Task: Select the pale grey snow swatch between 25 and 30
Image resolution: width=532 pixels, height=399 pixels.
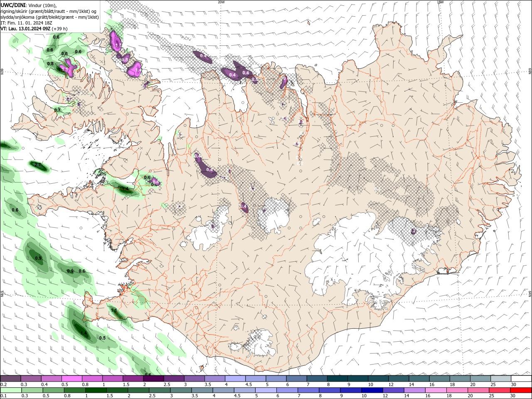Action: coord(500,379)
